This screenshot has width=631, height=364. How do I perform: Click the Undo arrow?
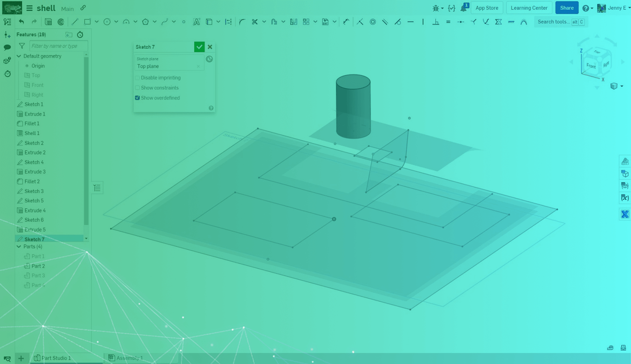click(x=21, y=22)
